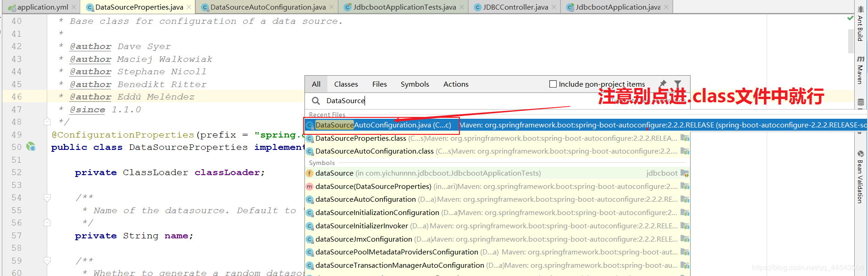Switch to the Classes search tab
This screenshot has height=276, width=868.
(346, 84)
